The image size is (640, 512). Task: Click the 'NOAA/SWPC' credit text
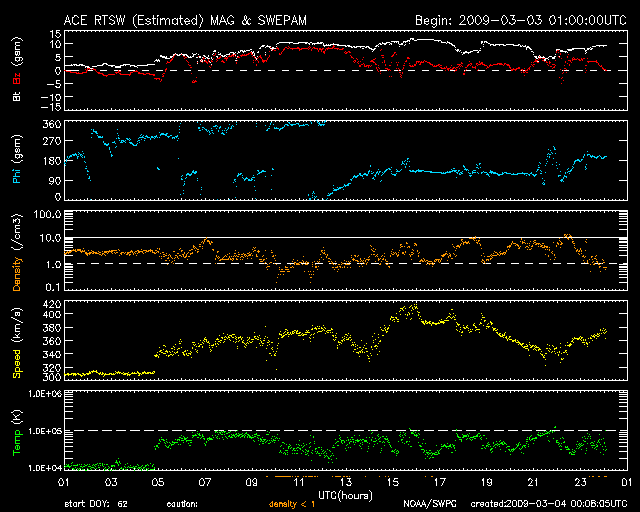[x=430, y=504]
